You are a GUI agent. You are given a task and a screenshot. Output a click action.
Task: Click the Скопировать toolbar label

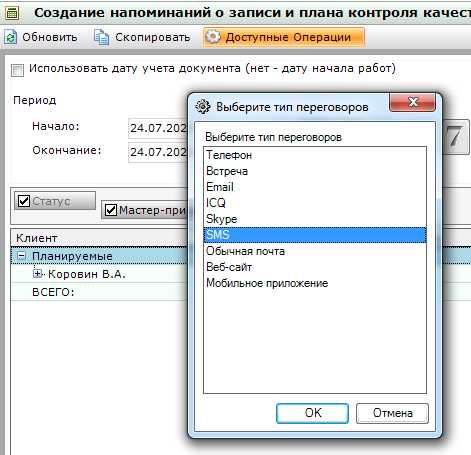click(153, 37)
